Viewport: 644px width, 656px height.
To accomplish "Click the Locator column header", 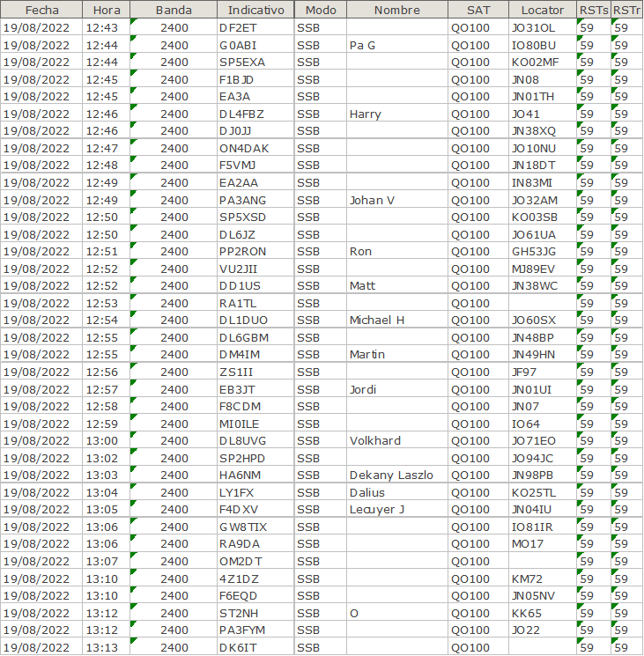I will 542,10.
